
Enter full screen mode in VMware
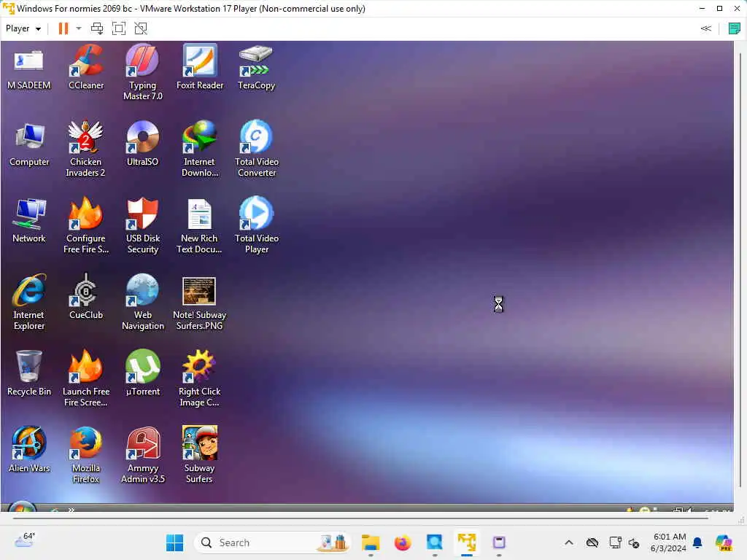119,28
